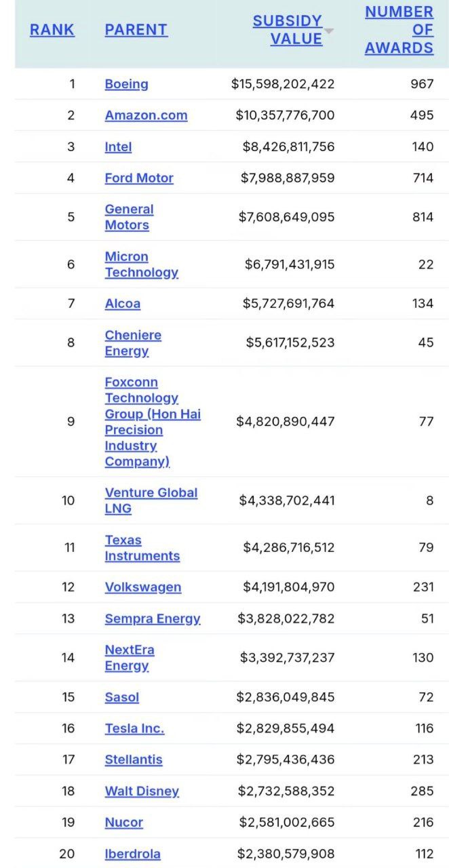449x868 pixels.
Task: Sort by Parent column header
Action: pos(136,30)
